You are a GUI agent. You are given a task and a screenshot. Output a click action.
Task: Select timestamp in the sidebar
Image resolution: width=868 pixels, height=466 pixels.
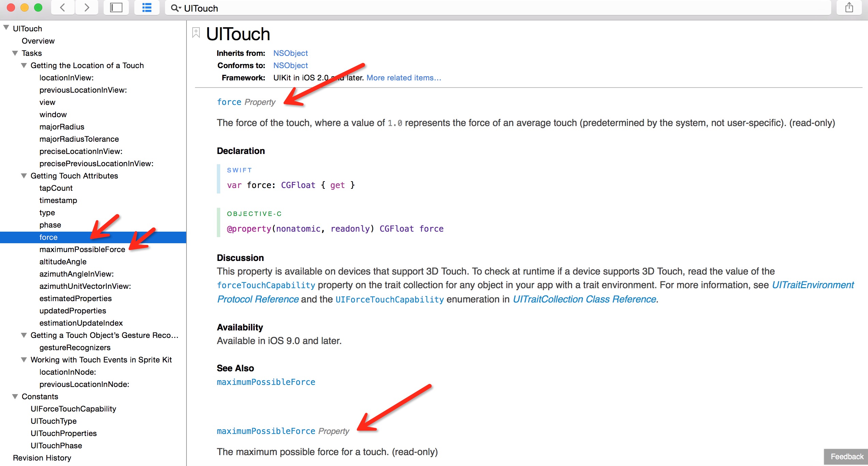click(58, 200)
